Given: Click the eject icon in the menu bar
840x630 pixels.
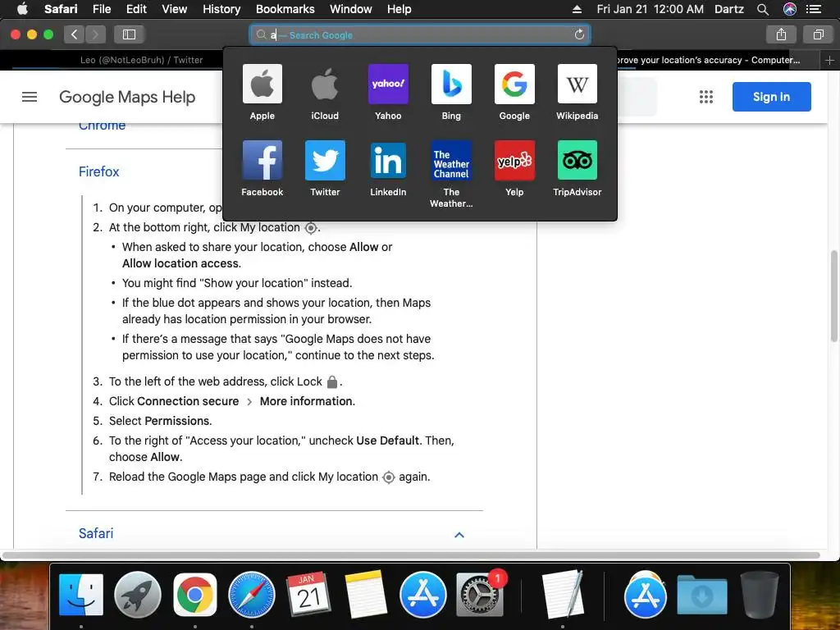Looking at the screenshot, I should pos(577,9).
